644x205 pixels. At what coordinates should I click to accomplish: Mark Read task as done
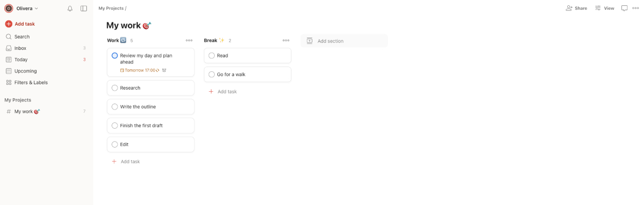pos(211,56)
